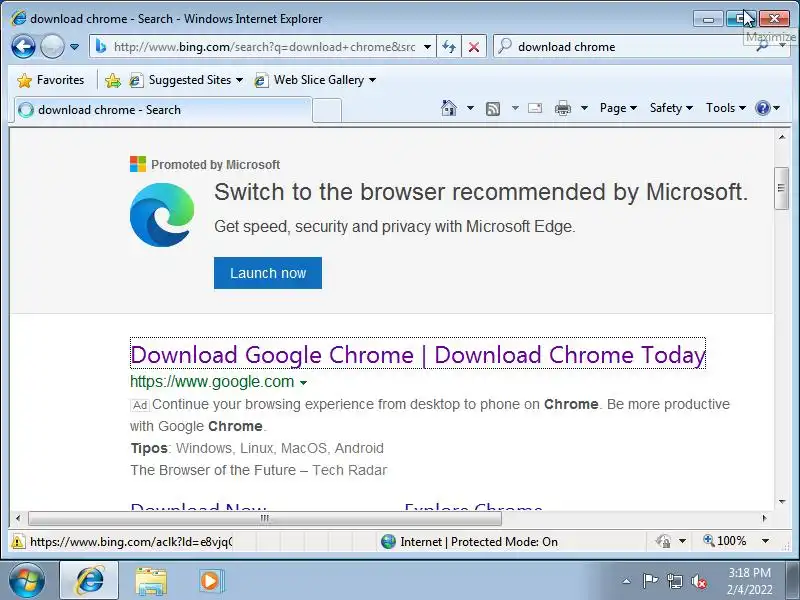Click the vertical scrollbar up arrow
Image resolution: width=800 pixels, height=600 pixels.
782,137
